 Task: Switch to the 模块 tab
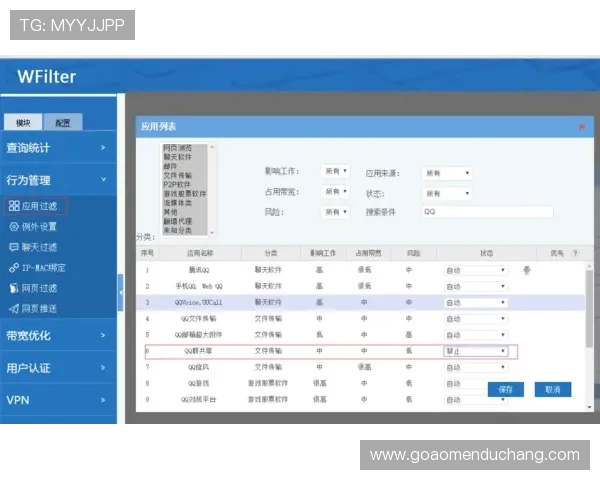click(23, 122)
